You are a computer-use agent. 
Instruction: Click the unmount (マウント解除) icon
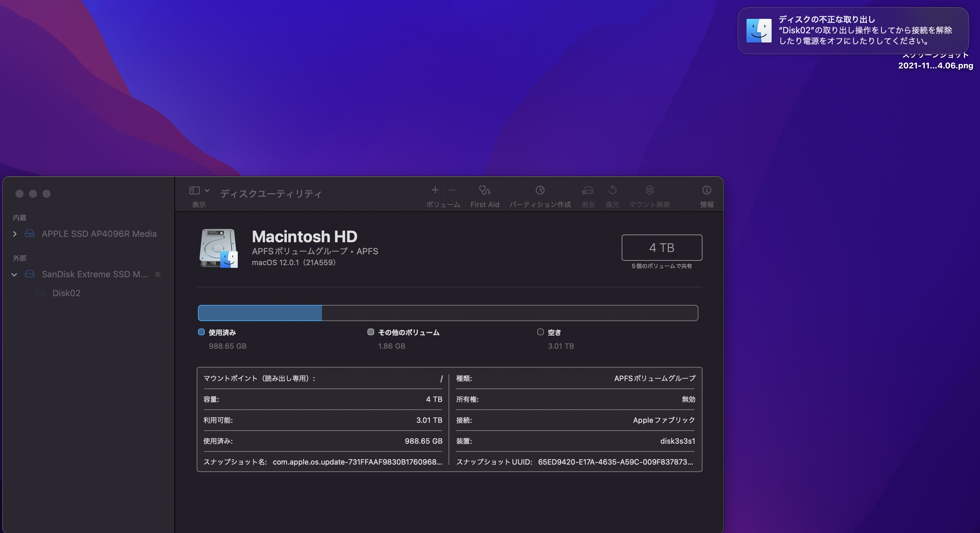pos(649,190)
